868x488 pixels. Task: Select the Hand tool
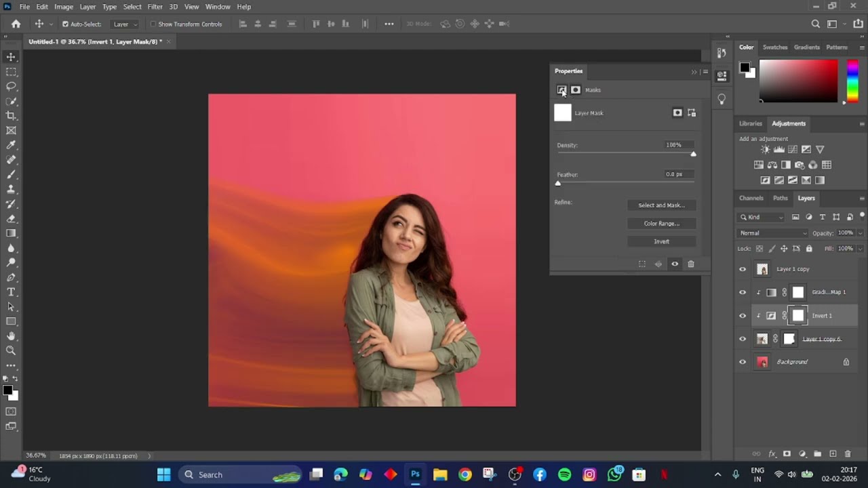point(11,336)
